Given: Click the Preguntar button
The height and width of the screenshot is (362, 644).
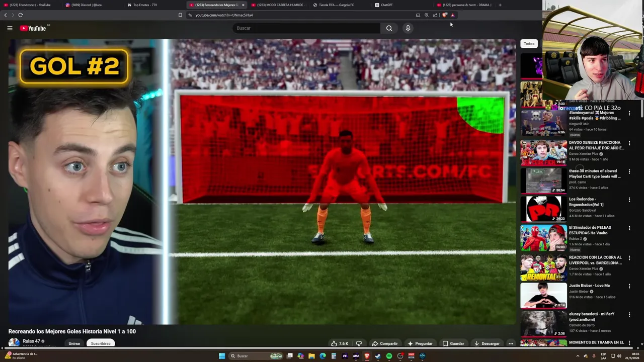Looking at the screenshot, I should (420, 343).
